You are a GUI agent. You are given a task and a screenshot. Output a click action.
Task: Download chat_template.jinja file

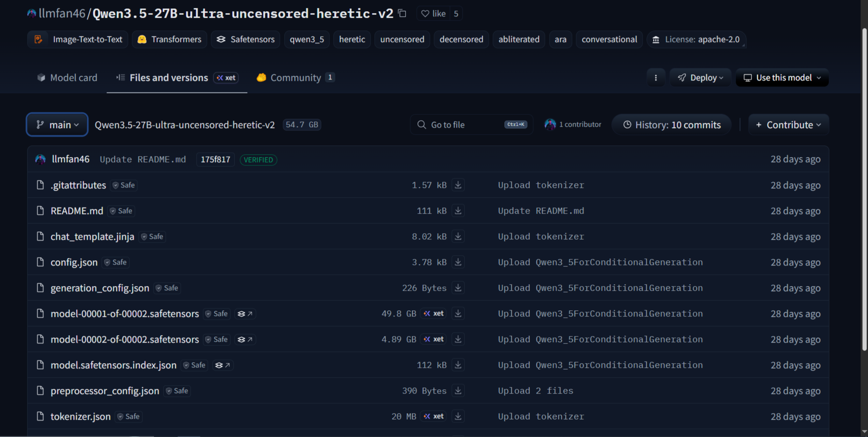tap(458, 236)
